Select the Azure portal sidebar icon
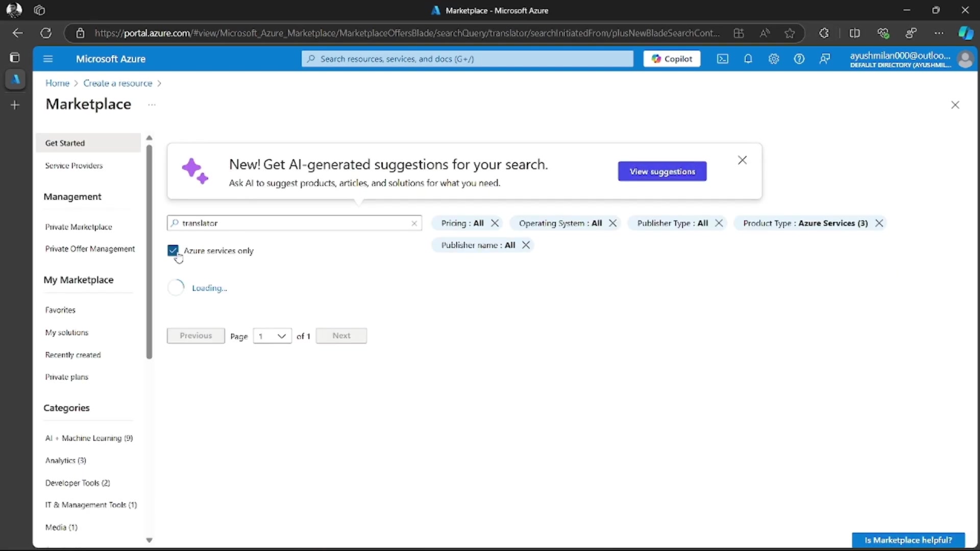980x551 pixels. coord(15,80)
